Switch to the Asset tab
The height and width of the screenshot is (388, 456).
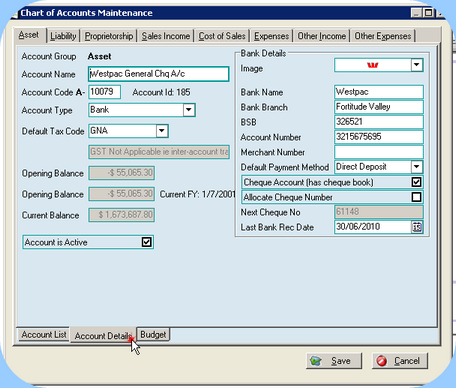(29, 35)
